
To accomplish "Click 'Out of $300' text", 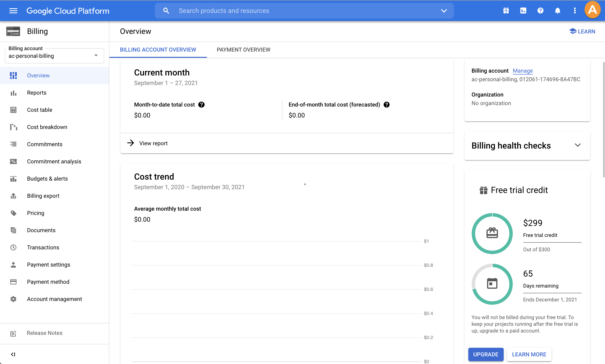I will tap(536, 249).
